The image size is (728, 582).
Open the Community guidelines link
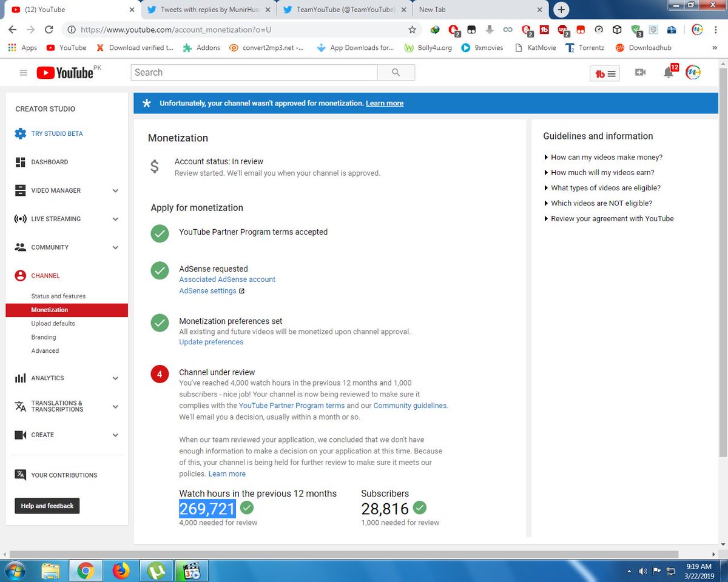coord(410,406)
